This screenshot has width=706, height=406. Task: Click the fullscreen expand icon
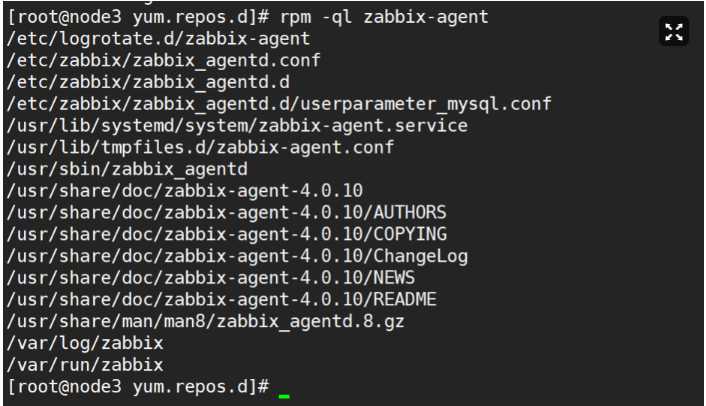[x=674, y=32]
